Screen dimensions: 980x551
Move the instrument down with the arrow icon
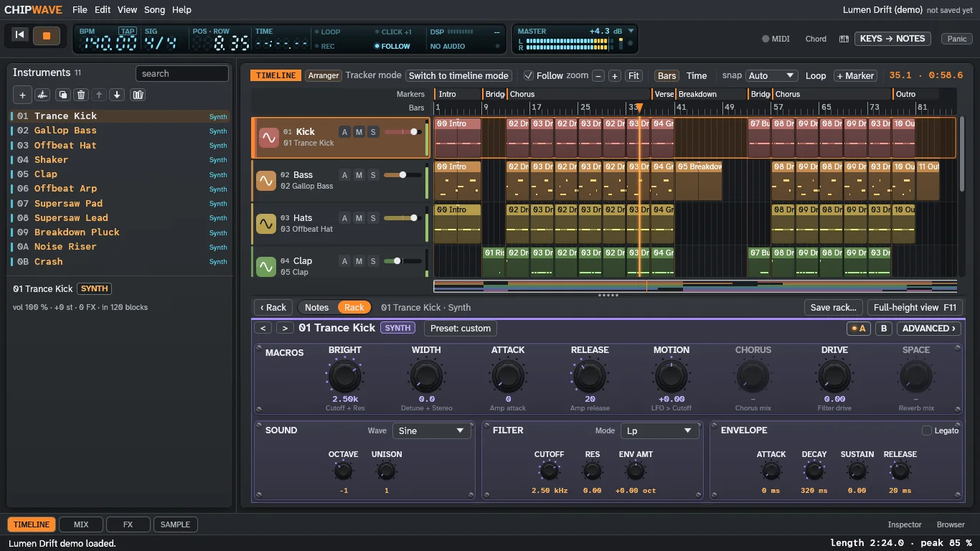tap(117, 95)
